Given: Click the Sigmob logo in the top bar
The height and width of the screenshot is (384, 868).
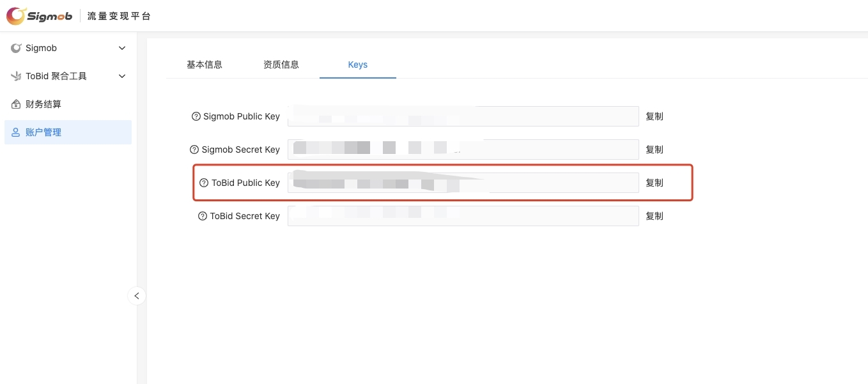Looking at the screenshot, I should tap(40, 15).
